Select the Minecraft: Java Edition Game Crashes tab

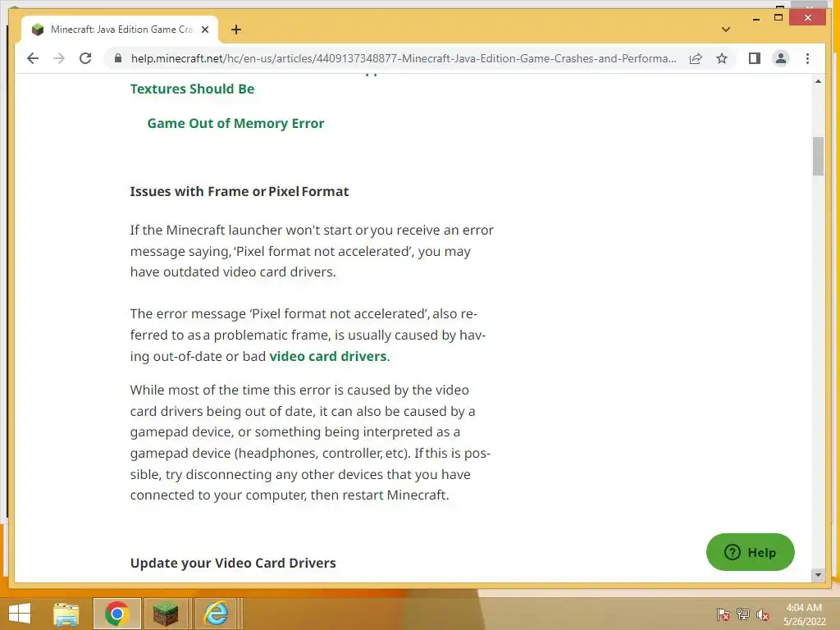coord(120,30)
